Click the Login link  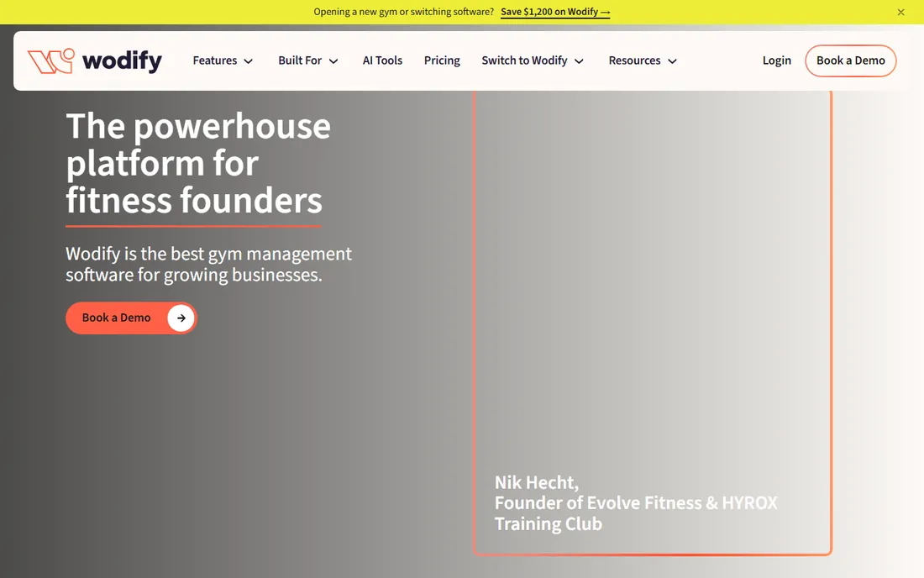pyautogui.click(x=777, y=60)
